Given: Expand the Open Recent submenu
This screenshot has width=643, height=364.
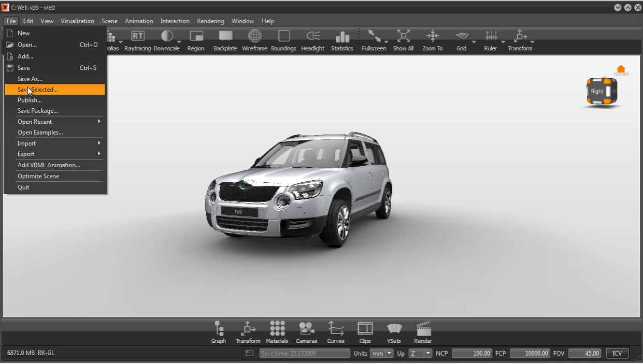Looking at the screenshot, I should click(x=54, y=122).
